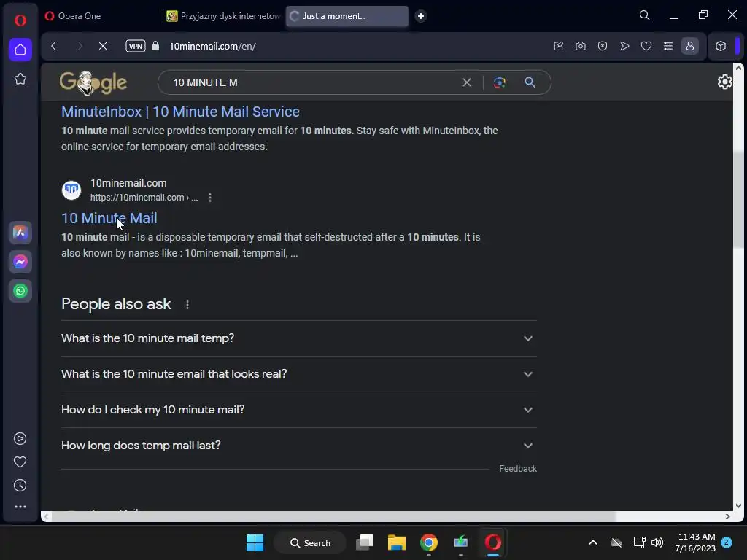Open Messenger in the sidebar

20,262
